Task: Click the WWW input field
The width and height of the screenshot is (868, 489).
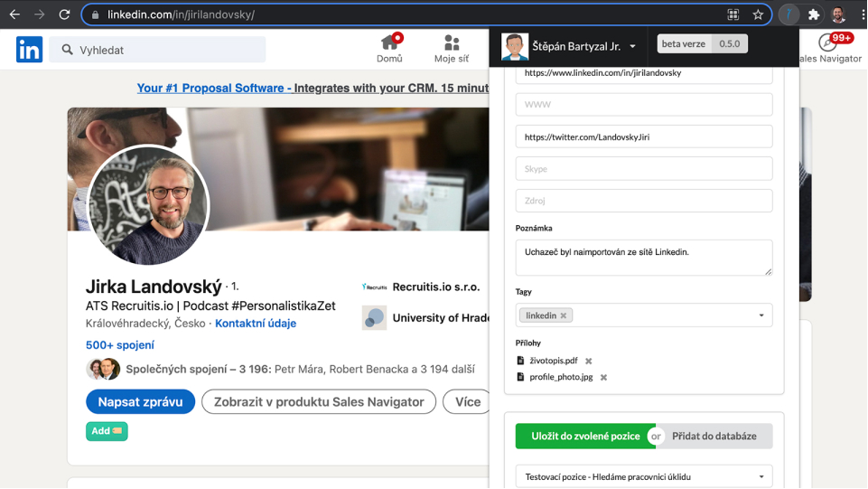Action: click(644, 105)
